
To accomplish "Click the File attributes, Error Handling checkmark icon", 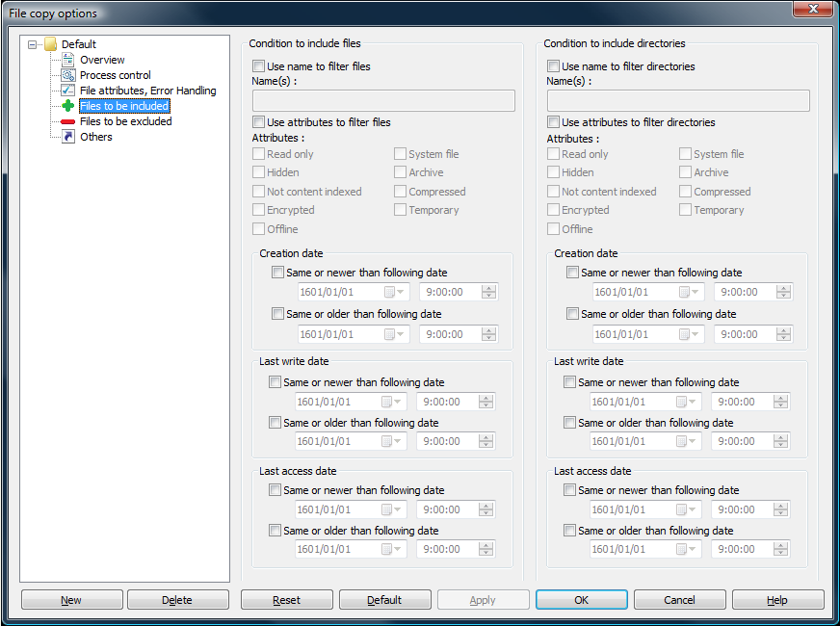I will click(x=66, y=90).
